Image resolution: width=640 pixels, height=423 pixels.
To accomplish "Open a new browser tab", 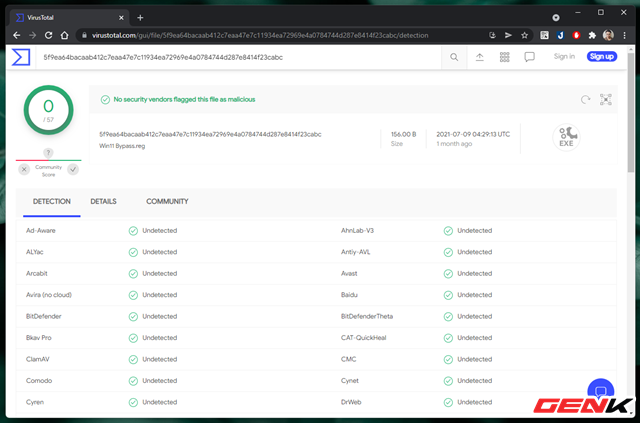I will (x=140, y=18).
